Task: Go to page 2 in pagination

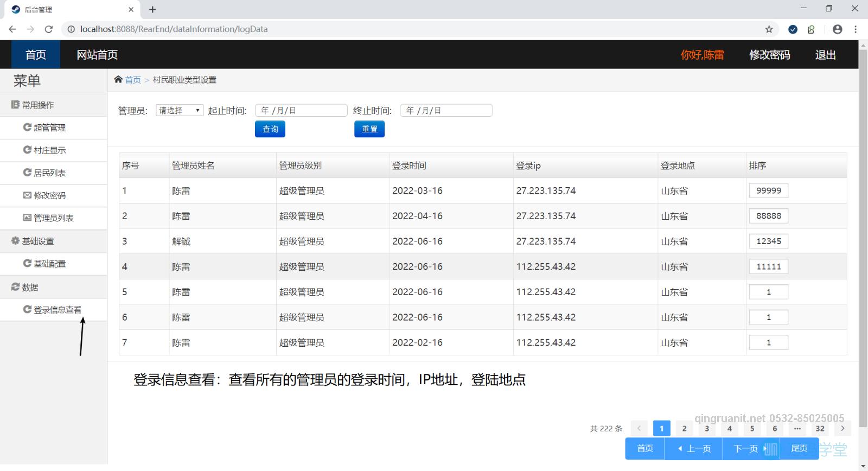Action: [684, 428]
